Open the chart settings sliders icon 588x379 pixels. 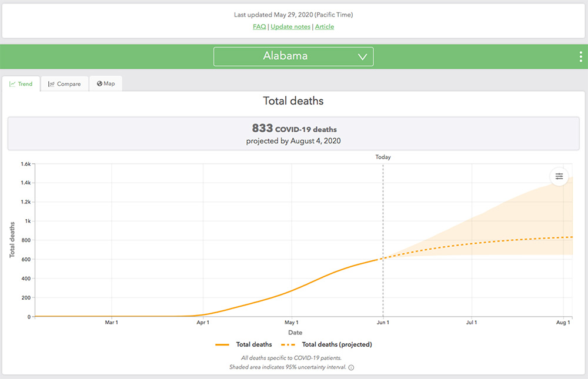click(x=559, y=176)
